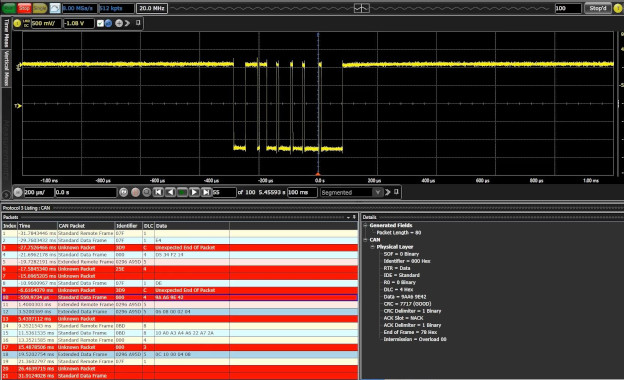Edit channel 1 offset -1.08 V
This screenshot has height=380, width=624.
(79, 23)
